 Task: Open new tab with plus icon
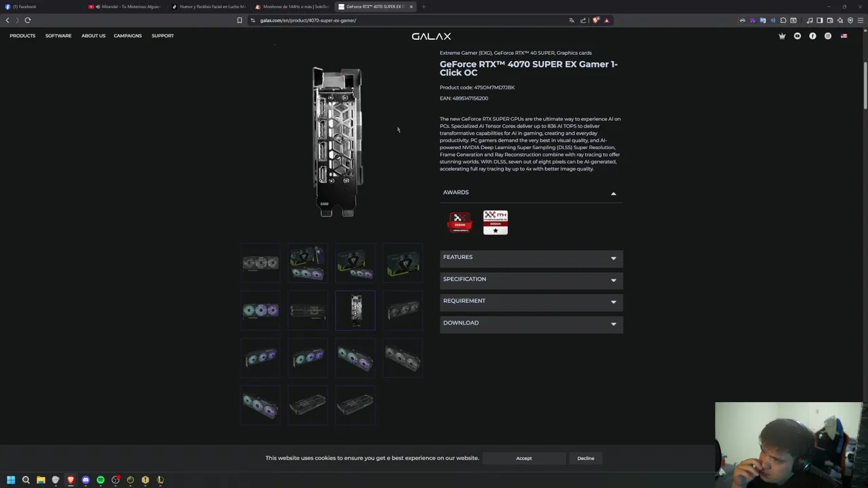pyautogui.click(x=423, y=7)
